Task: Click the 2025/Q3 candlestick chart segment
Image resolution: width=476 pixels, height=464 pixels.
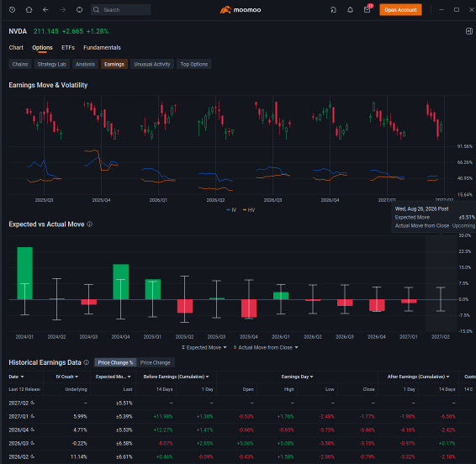Action: click(x=44, y=121)
